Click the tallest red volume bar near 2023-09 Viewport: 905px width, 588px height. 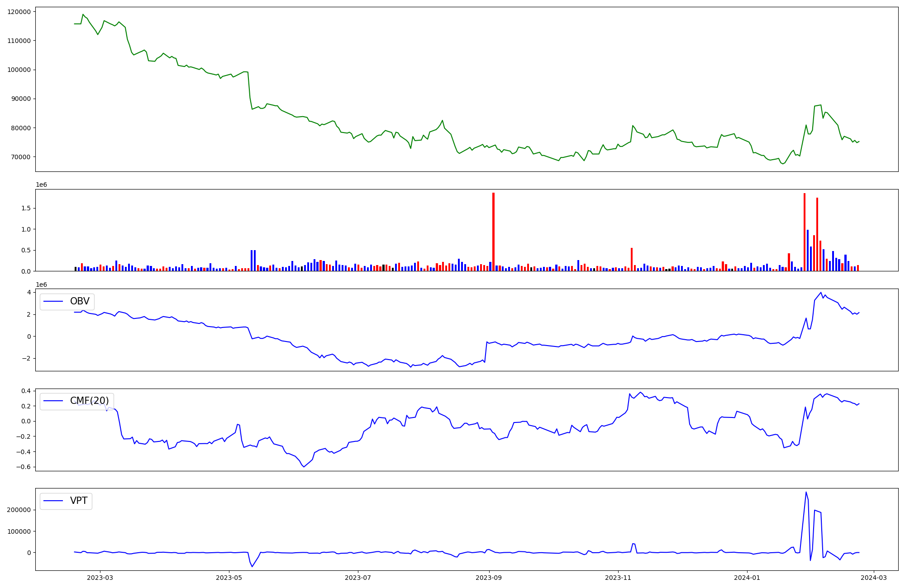(493, 232)
